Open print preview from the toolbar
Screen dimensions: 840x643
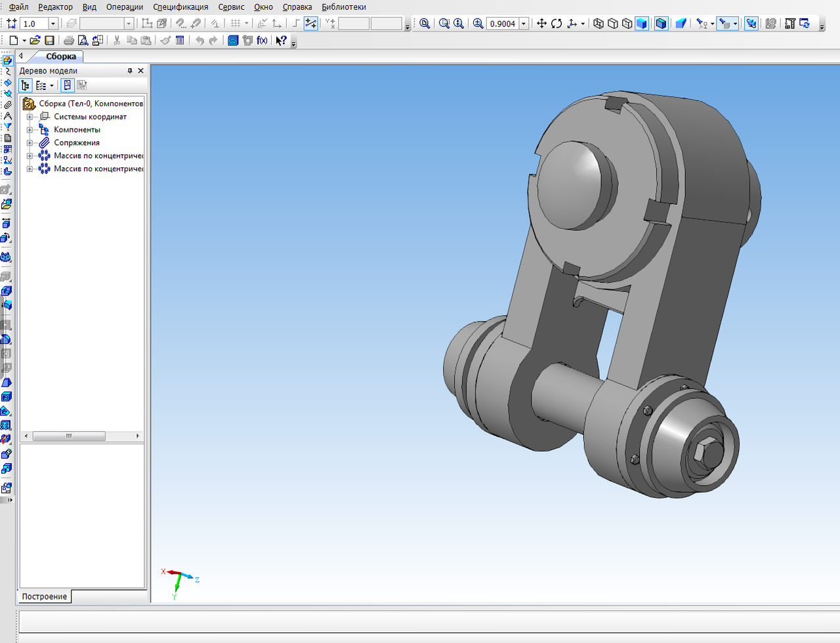coord(83,41)
